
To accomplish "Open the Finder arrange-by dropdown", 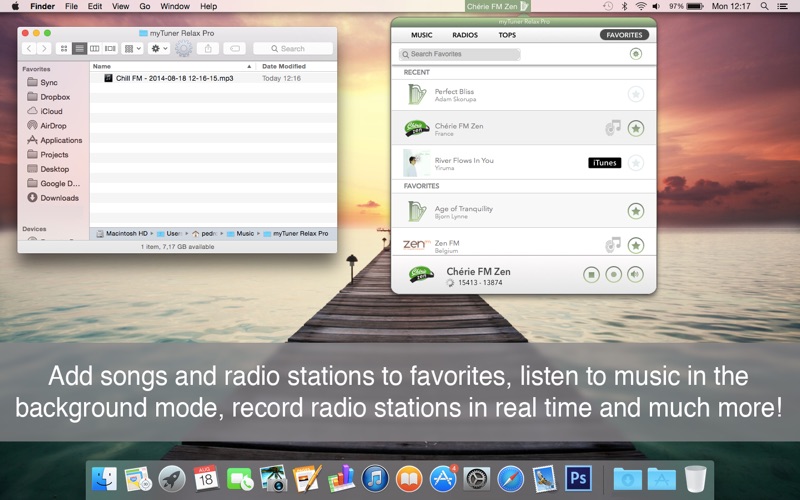I will tap(133, 48).
